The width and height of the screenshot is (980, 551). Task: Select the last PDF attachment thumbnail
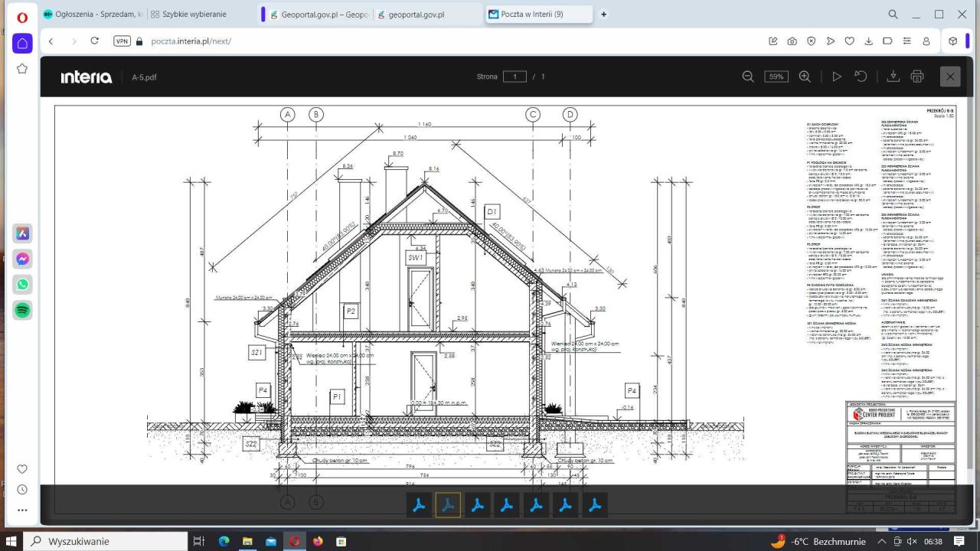595,505
